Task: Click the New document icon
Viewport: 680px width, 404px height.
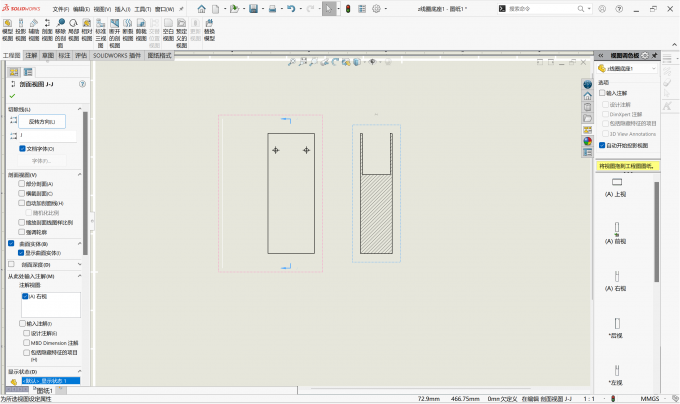Action: coord(216,9)
